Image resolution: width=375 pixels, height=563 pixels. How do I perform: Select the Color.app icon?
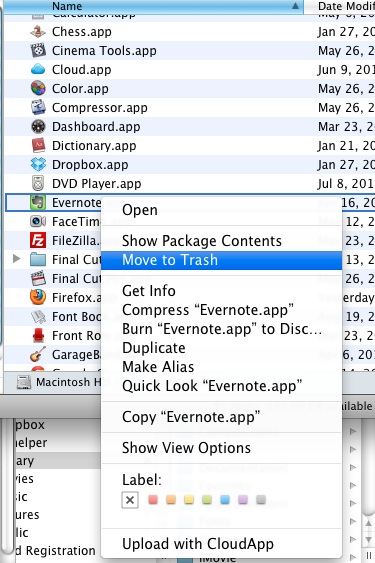[x=38, y=88]
